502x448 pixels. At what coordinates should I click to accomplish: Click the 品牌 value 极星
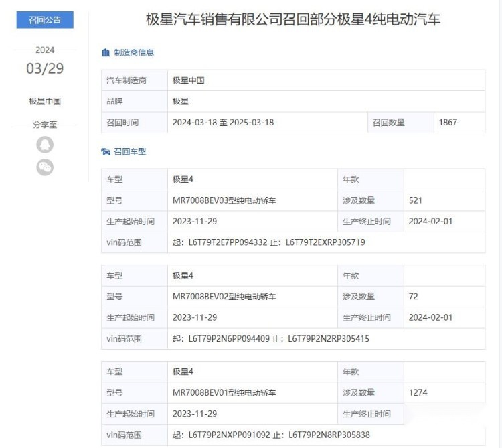[181, 102]
